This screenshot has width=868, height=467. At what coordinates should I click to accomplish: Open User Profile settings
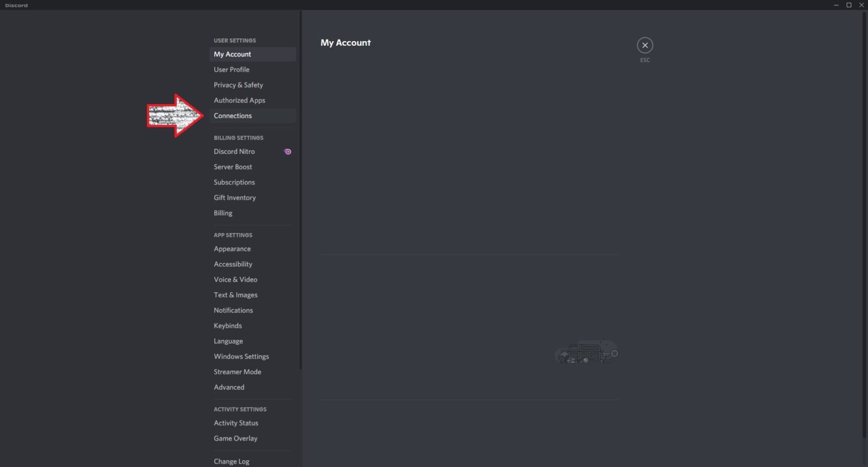tap(231, 70)
